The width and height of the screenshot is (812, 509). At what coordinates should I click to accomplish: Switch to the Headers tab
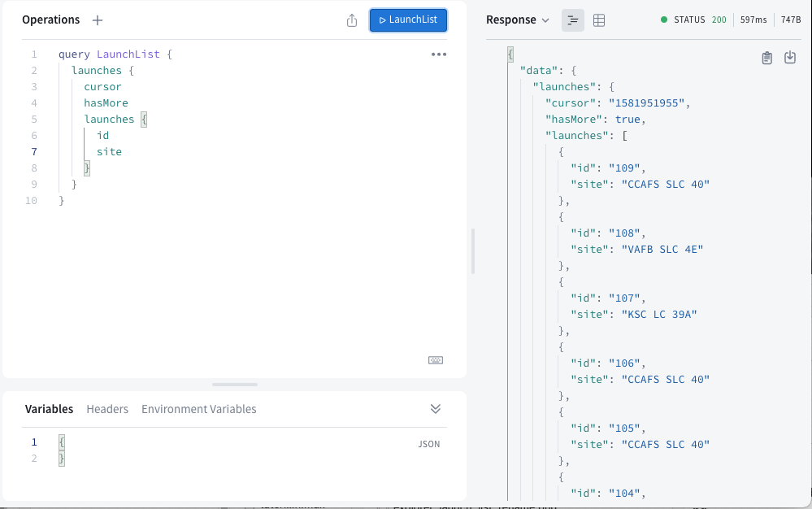pos(107,409)
